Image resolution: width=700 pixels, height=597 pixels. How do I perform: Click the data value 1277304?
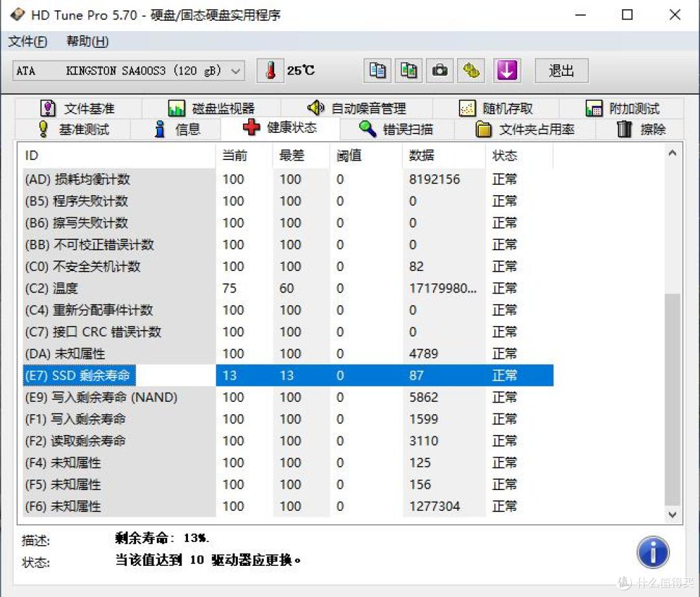(434, 506)
